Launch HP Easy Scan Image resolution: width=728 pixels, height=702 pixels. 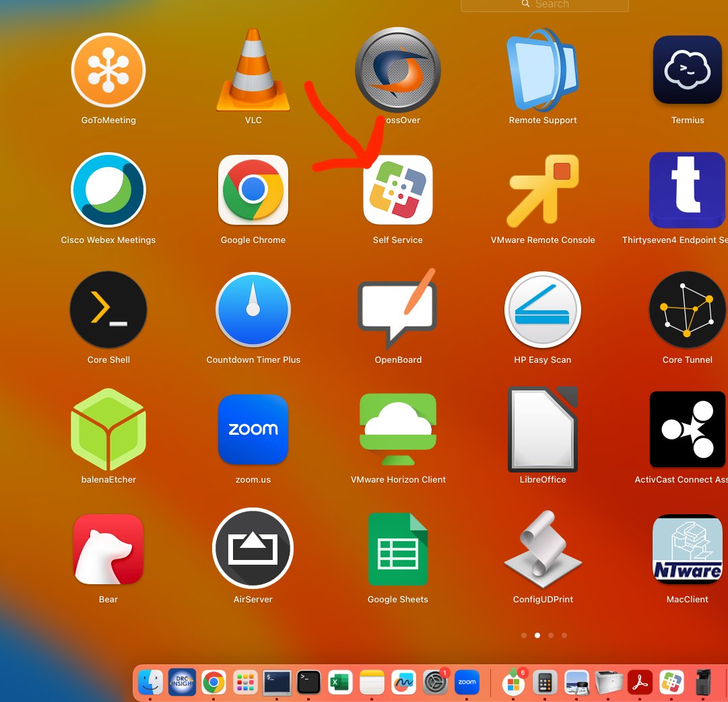[542, 310]
